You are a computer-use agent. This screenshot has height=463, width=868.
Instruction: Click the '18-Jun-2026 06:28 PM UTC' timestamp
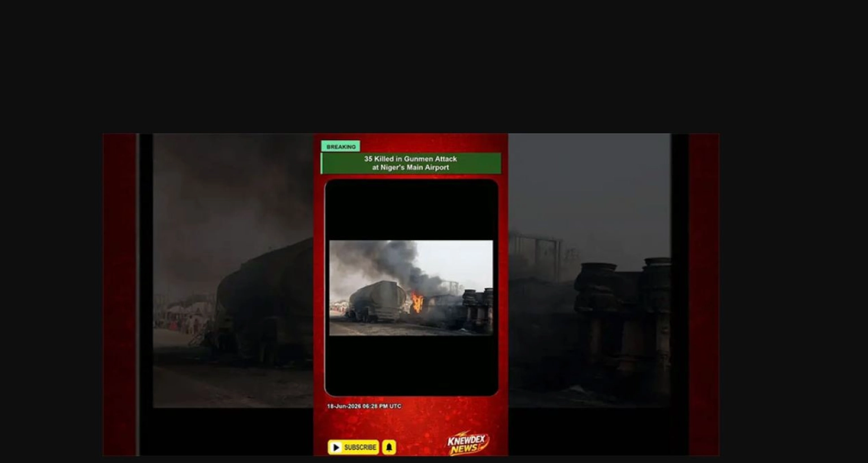364,406
